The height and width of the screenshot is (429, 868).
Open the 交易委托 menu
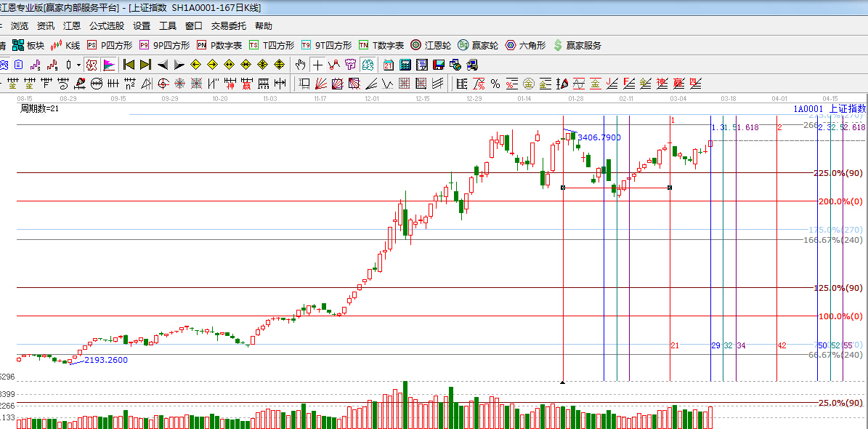point(229,26)
